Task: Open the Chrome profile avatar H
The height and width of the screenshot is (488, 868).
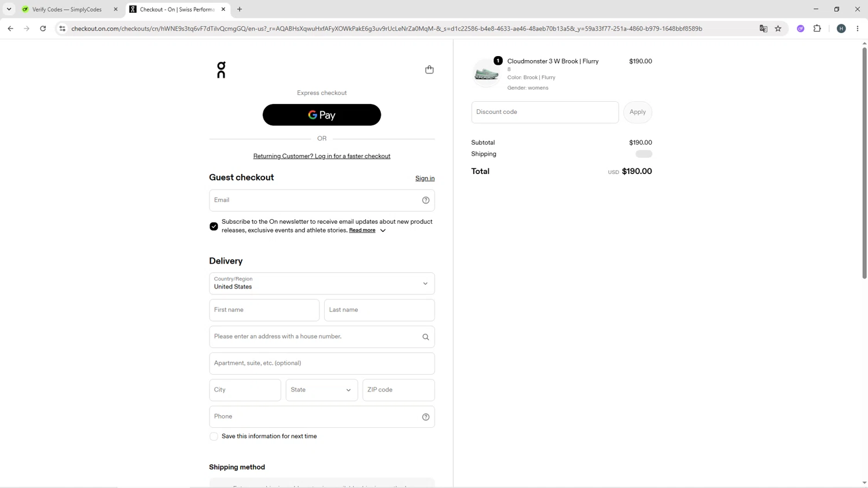Action: (841, 28)
